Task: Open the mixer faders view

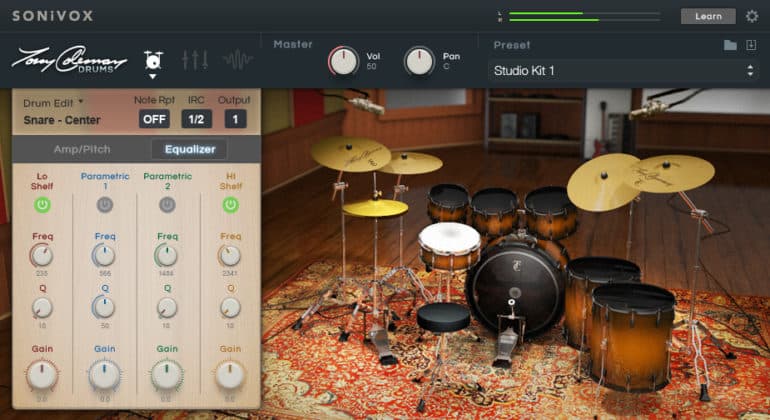Action: click(194, 60)
